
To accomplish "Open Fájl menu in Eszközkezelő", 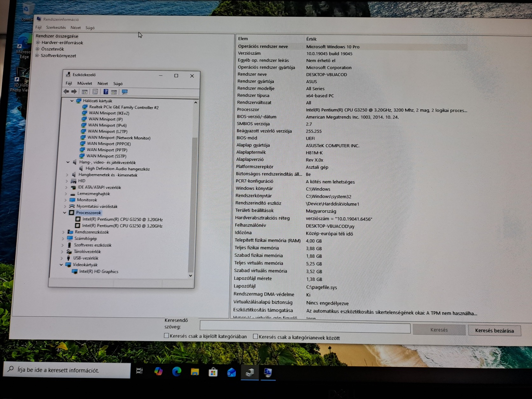I will click(x=69, y=83).
